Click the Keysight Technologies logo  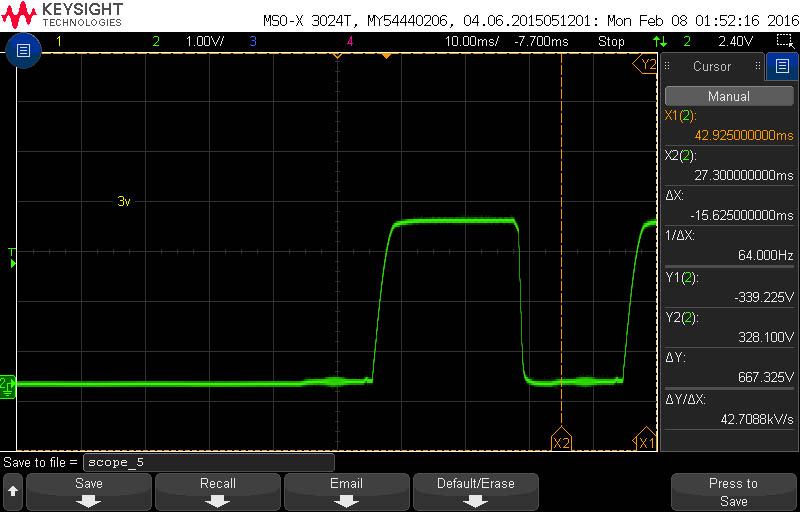point(62,14)
